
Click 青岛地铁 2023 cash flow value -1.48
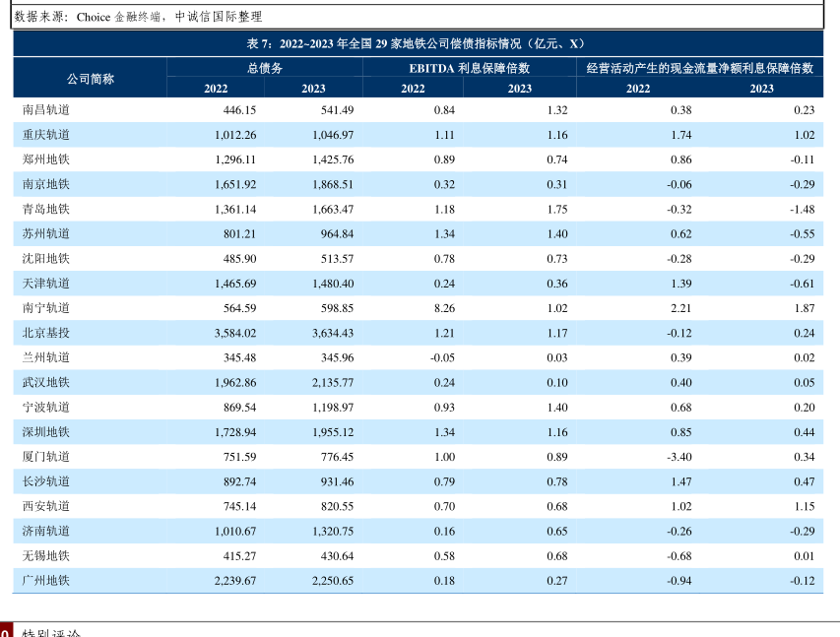pos(802,209)
